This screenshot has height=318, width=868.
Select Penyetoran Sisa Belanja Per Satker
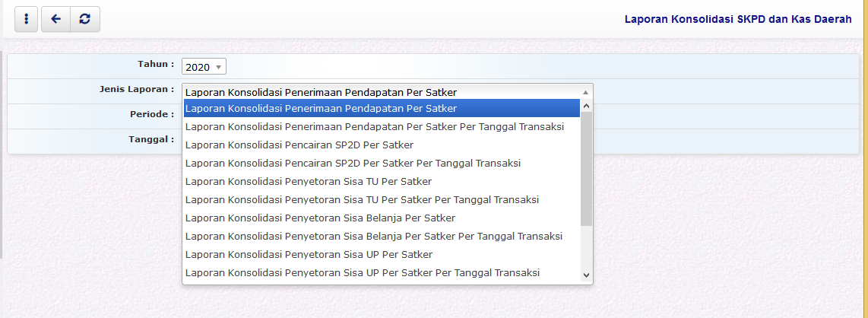click(320, 218)
